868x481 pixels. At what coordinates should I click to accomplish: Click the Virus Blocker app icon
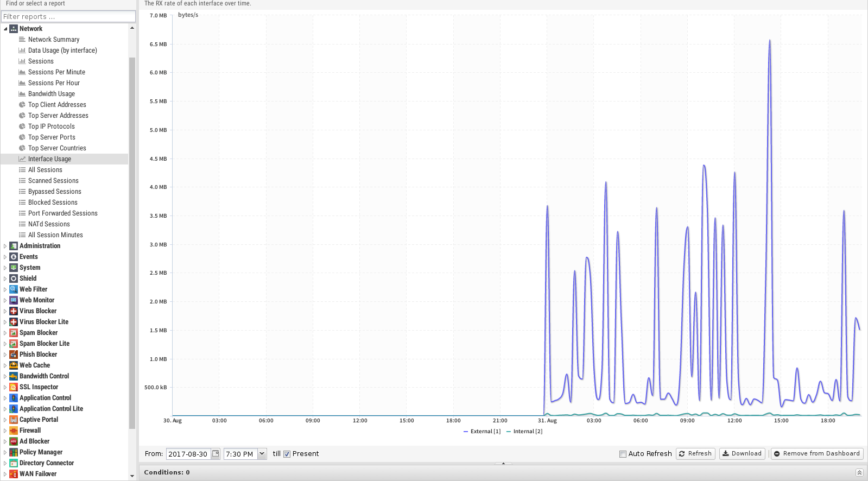click(14, 311)
